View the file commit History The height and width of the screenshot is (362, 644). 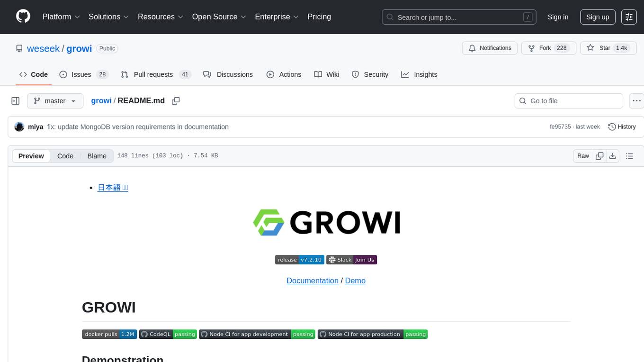click(622, 127)
